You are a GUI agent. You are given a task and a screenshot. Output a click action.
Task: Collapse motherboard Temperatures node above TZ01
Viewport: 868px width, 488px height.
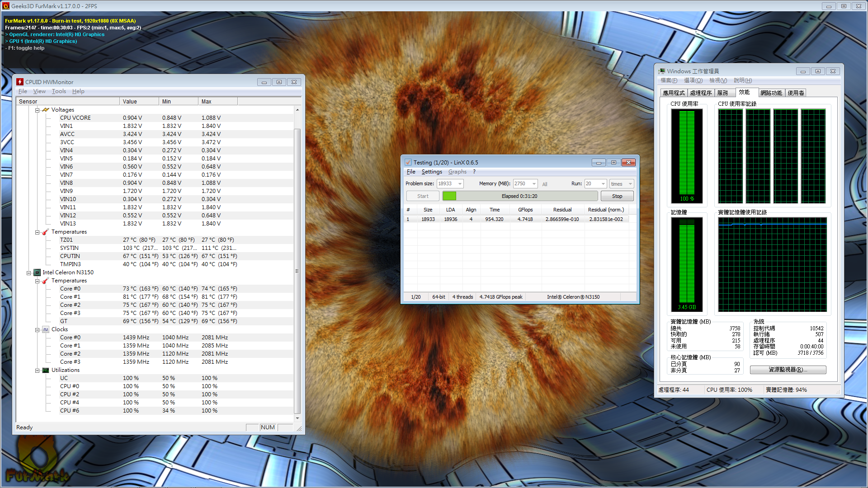click(38, 232)
